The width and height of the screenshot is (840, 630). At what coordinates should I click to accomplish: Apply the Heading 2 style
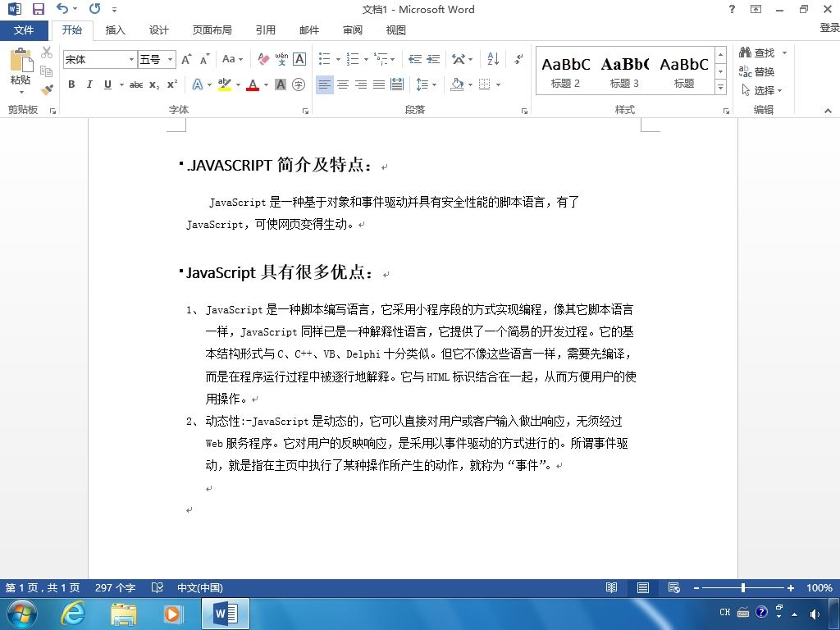[x=566, y=71]
